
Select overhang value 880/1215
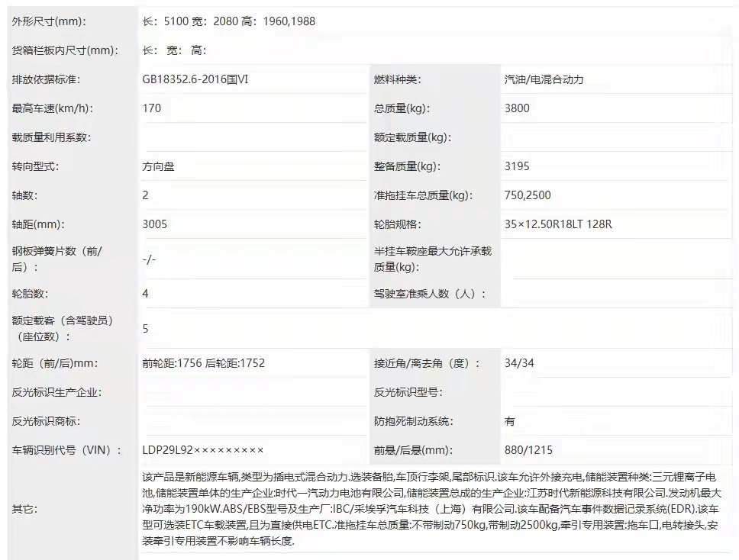coord(528,450)
